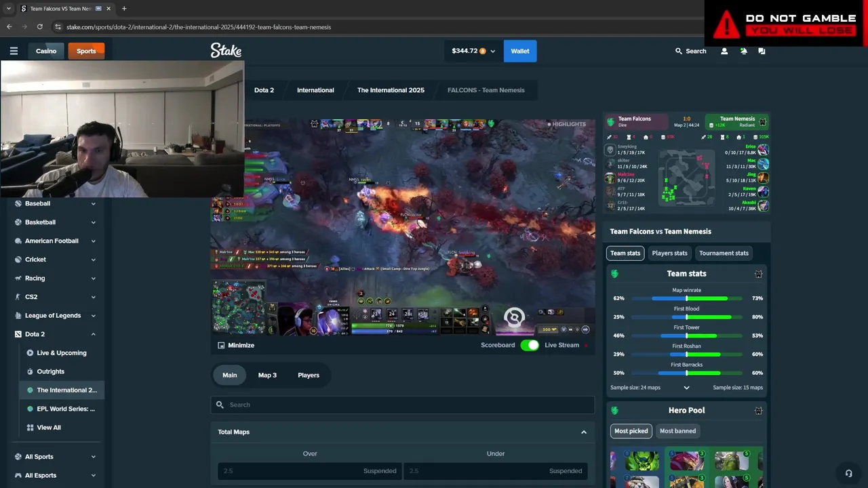Click the Wallet button

520,51
